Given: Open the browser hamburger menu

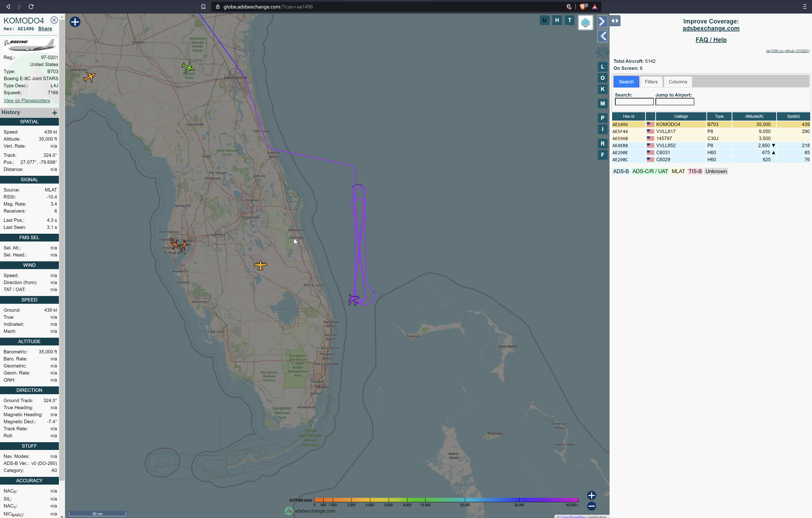Looking at the screenshot, I should tap(805, 7).
